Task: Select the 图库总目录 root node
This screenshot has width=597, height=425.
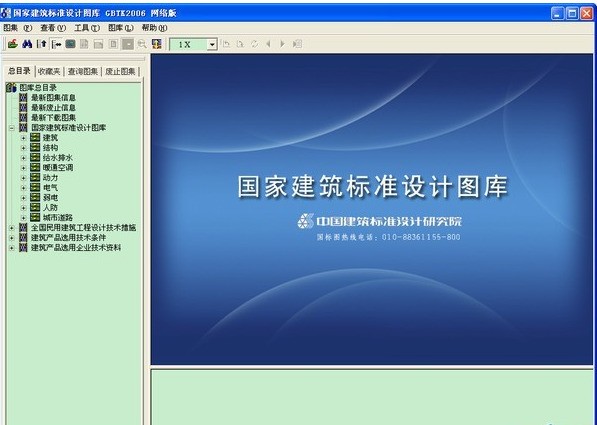Action: click(38, 88)
